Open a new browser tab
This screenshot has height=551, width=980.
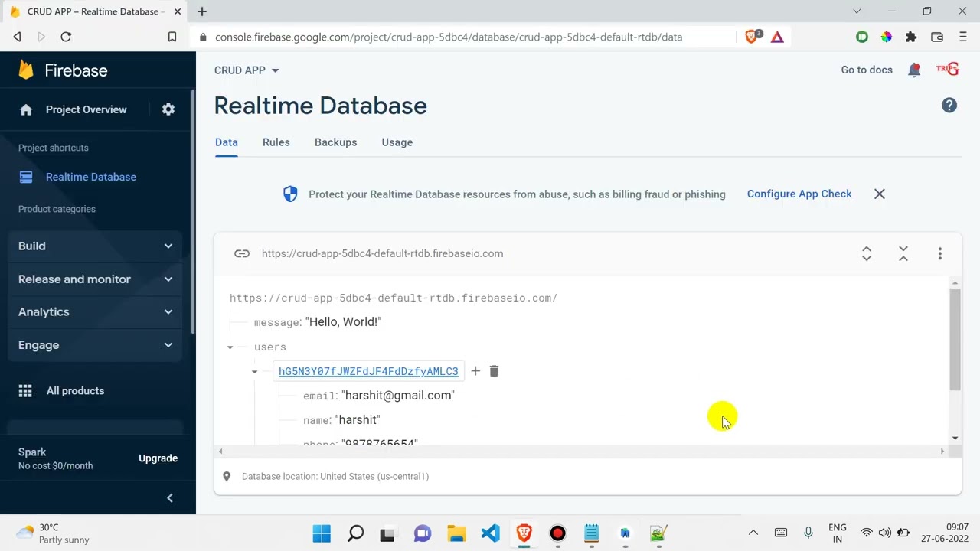202,11
